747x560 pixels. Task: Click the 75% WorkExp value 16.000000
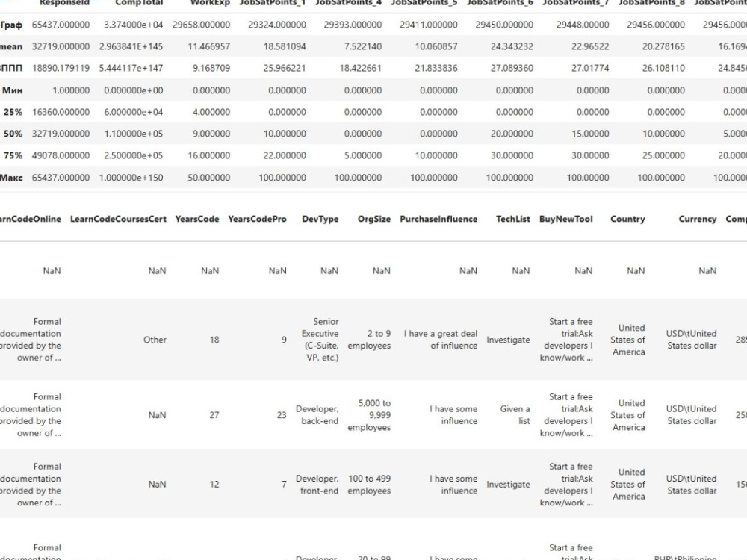pyautogui.click(x=208, y=156)
